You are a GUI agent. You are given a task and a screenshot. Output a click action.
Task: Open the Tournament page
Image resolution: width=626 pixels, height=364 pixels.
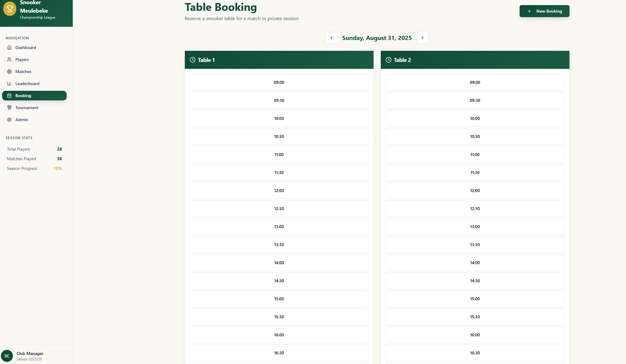34,108
